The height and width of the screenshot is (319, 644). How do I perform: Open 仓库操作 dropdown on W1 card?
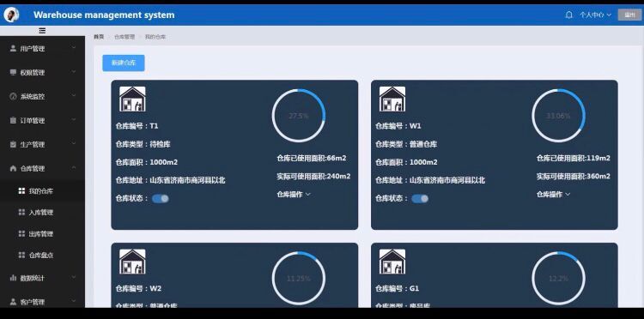(x=553, y=195)
